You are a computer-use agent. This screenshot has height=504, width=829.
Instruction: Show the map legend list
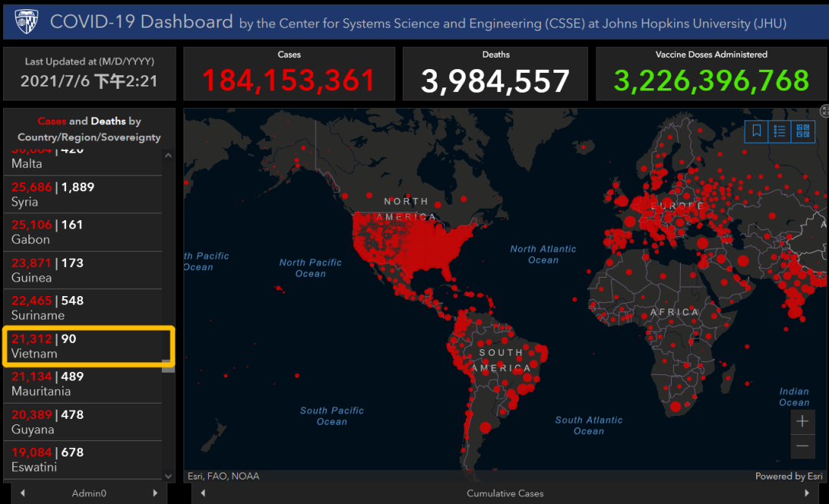point(780,131)
